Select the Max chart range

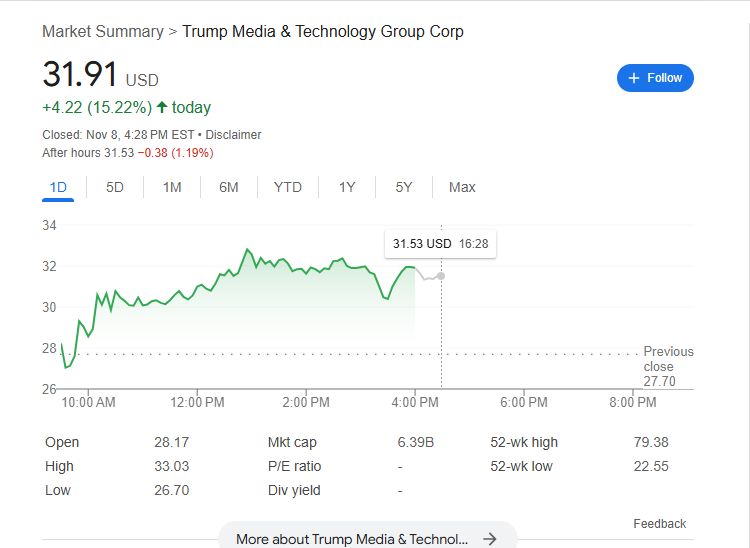pos(462,187)
